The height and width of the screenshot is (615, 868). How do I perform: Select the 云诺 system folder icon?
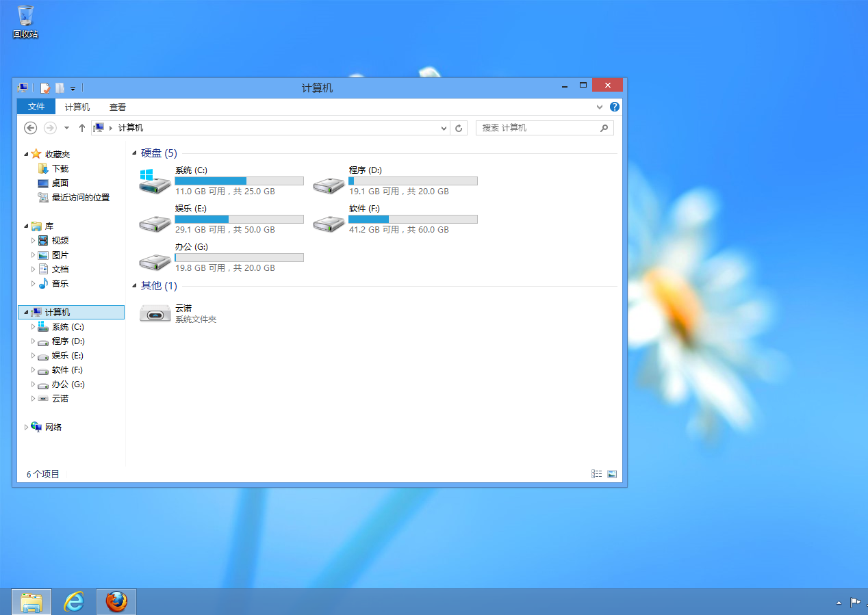(x=155, y=313)
